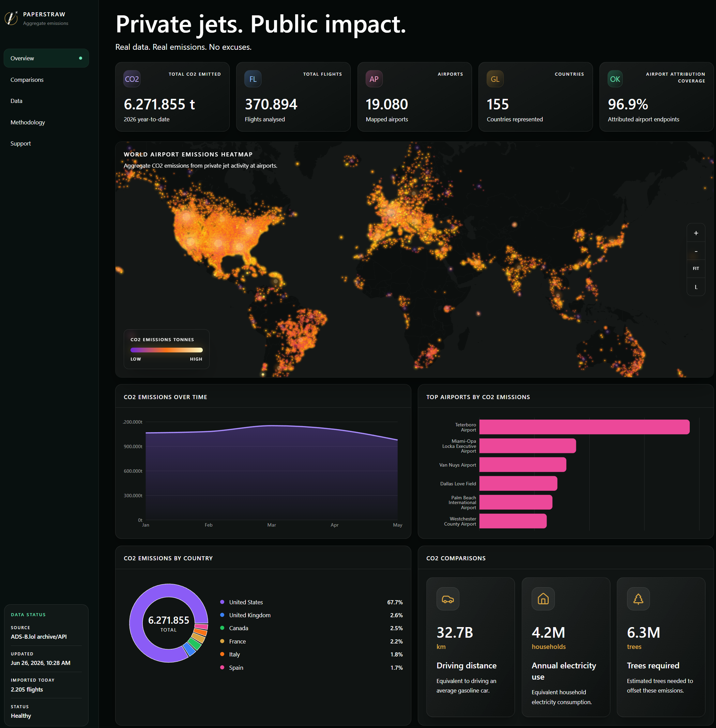
Task: Click the FL flights badge icon
Action: [x=253, y=79]
